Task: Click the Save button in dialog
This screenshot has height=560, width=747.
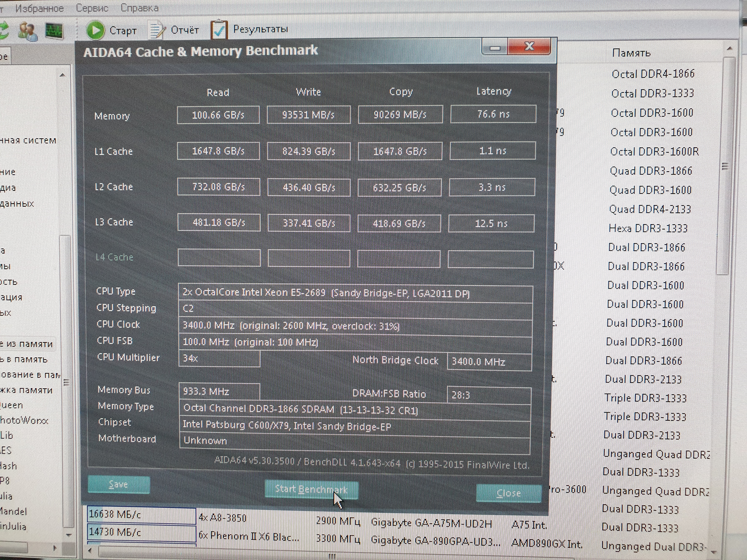Action: [119, 484]
